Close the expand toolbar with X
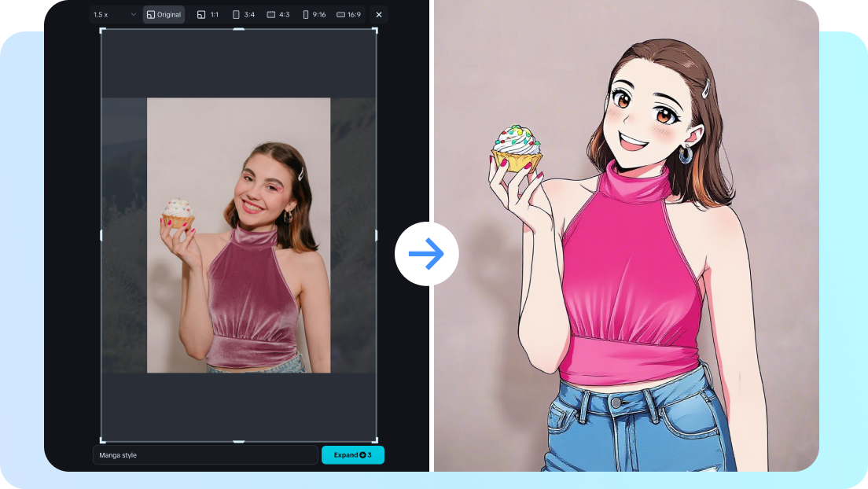Screen dimensions: 868x489 379,14
